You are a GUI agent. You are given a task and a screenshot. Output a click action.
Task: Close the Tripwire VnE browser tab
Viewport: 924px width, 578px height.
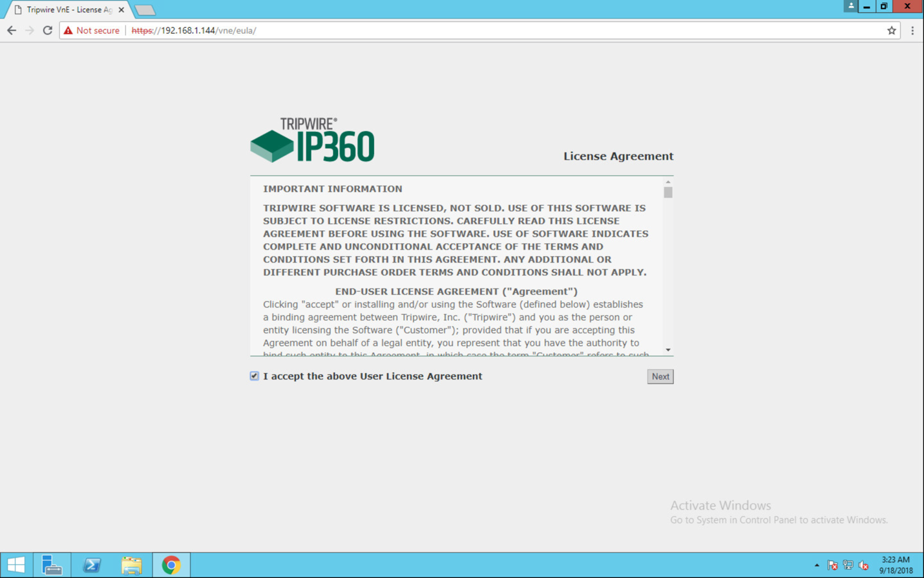click(x=121, y=10)
